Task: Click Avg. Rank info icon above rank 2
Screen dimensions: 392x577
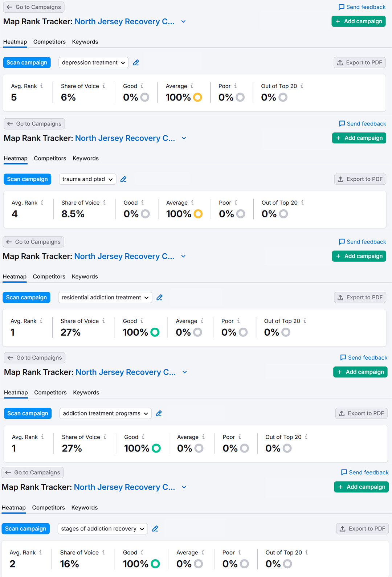Action: tap(40, 552)
